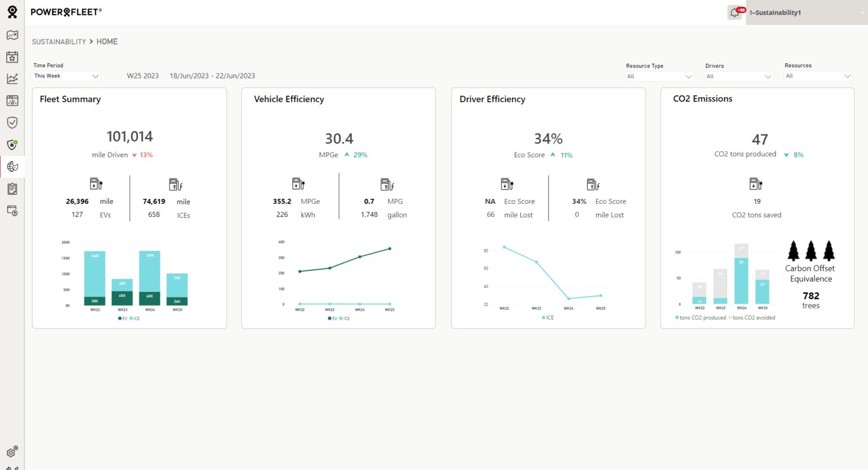
Task: View analytics via the line chart sidebar icon
Action: [12, 79]
